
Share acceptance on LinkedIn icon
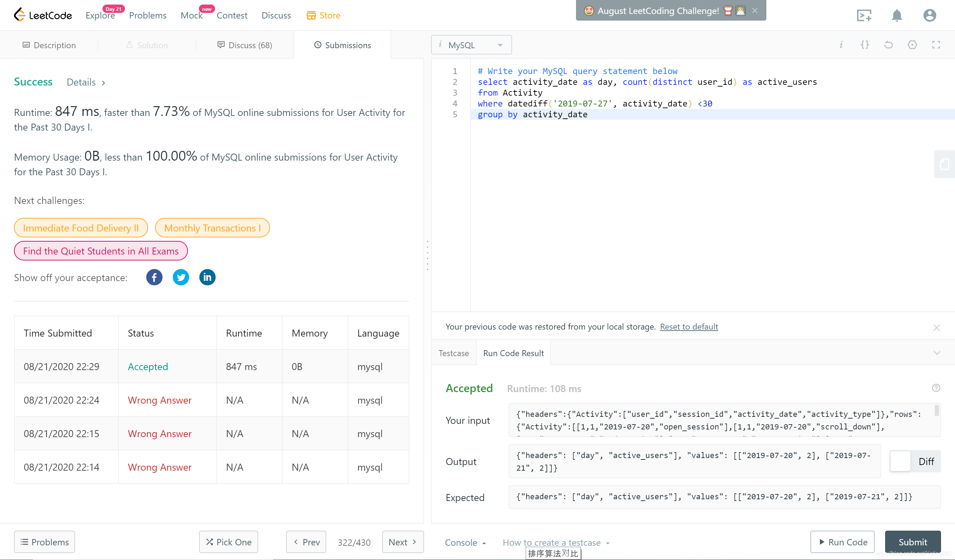(x=207, y=277)
